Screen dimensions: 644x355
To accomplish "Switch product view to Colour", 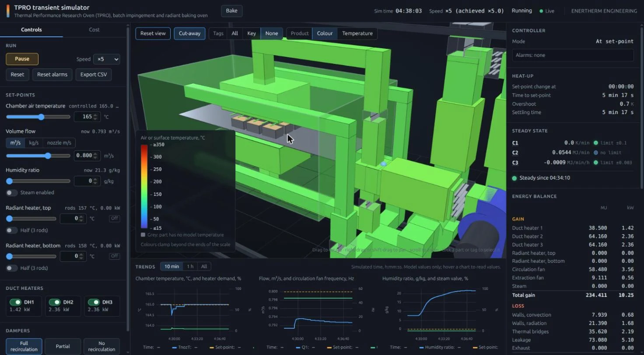I will pyautogui.click(x=325, y=34).
